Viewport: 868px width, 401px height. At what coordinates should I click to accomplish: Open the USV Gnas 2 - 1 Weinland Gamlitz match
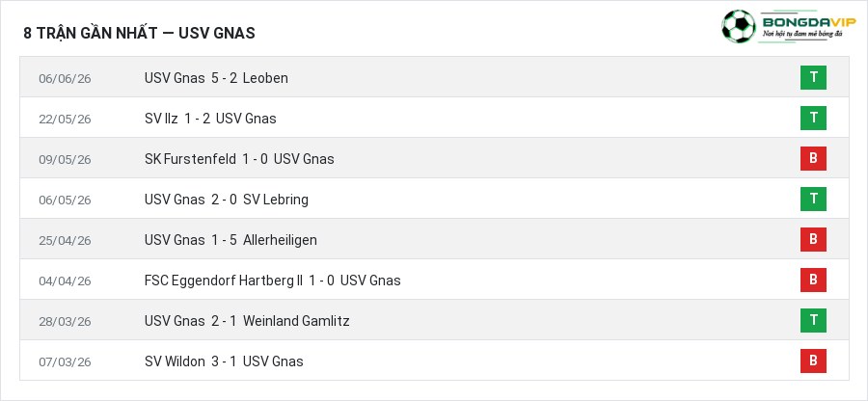[247, 321]
